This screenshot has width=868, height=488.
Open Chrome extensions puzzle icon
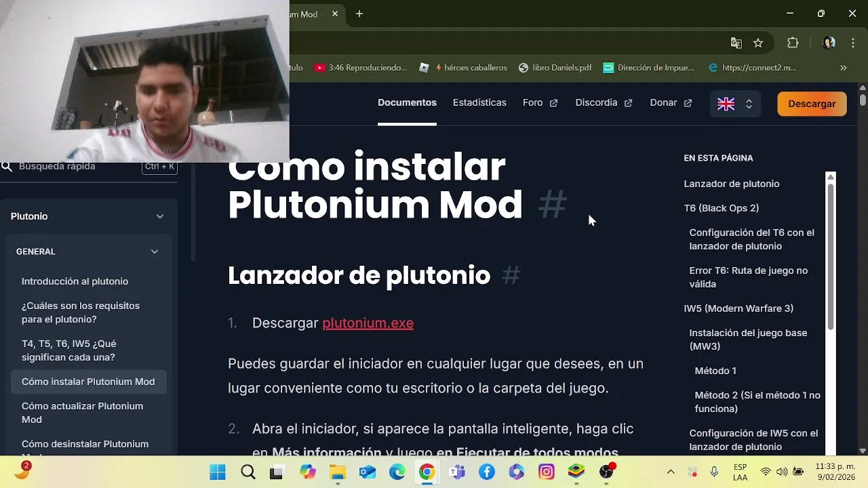(793, 43)
